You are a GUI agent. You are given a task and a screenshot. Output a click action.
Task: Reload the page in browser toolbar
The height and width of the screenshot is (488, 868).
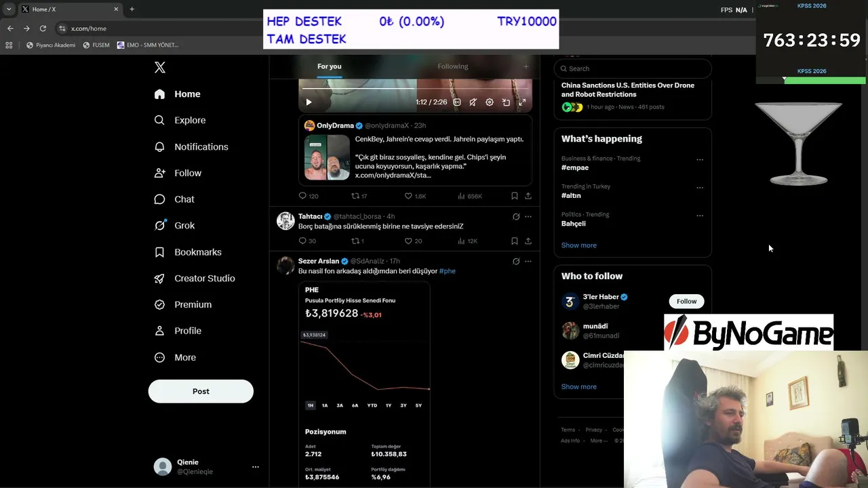point(43,28)
